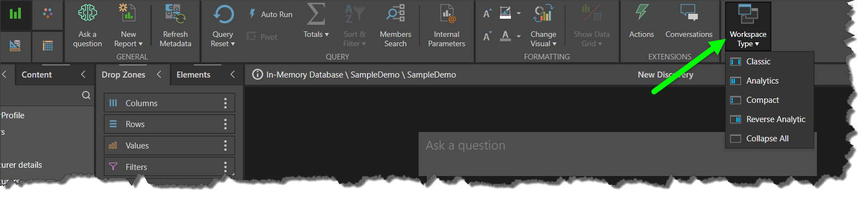Collapse the Drop Zones panel
868x198 pixels.
(159, 74)
